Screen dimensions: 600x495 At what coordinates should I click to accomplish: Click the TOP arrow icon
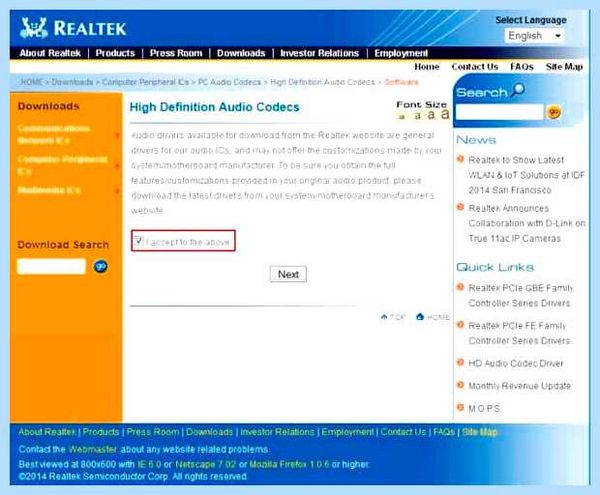384,317
